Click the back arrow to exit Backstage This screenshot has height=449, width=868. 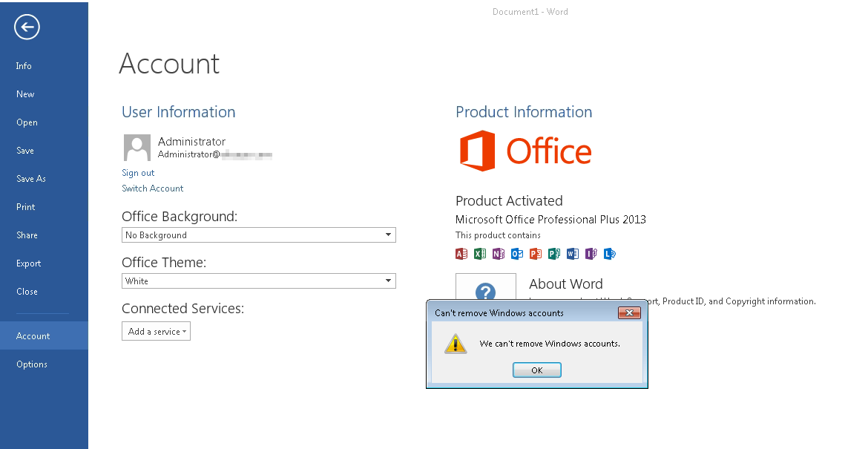point(27,27)
